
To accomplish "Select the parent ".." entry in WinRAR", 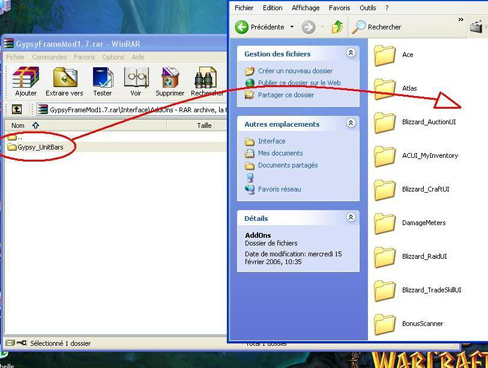I will point(15,137).
